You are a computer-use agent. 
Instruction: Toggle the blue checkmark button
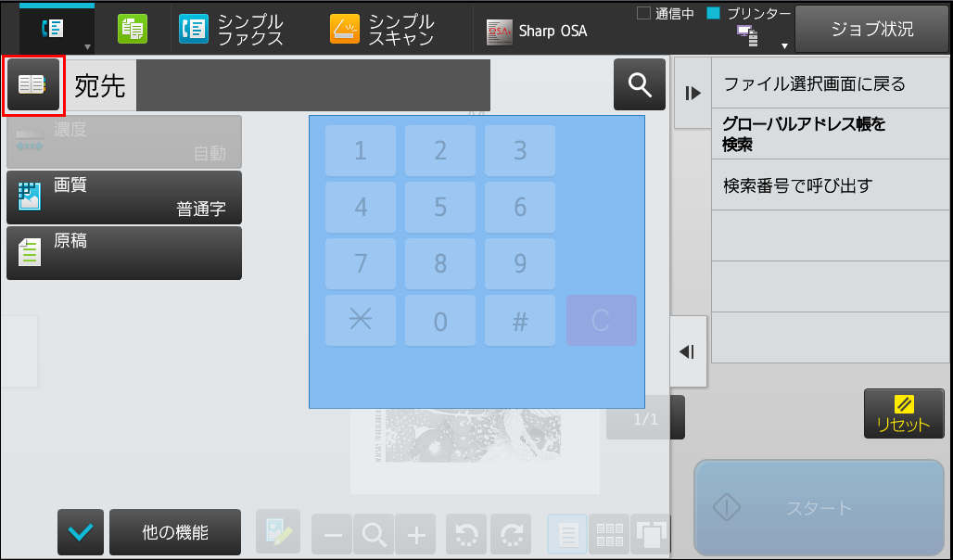point(81,532)
